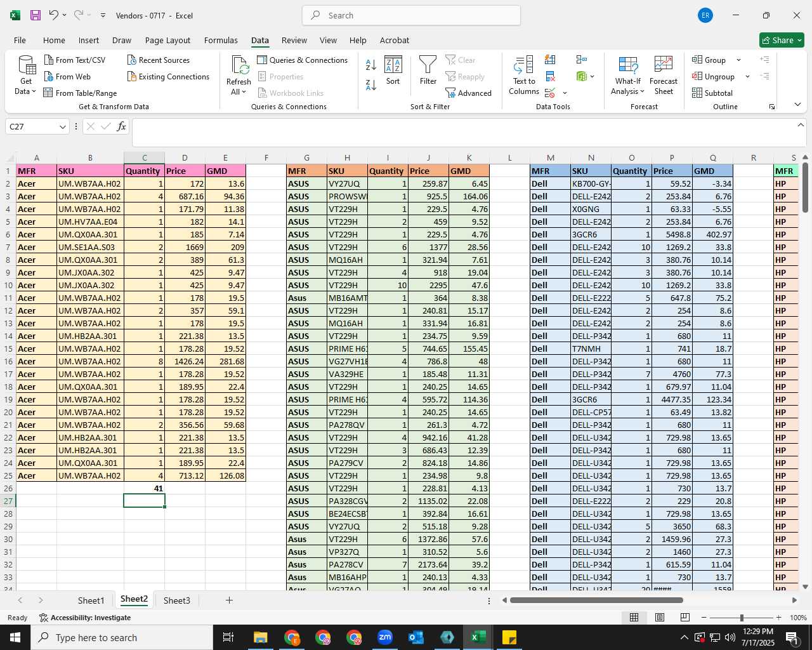Viewport: 812px width, 650px height.
Task: Click the Refresh All icon
Action: pyautogui.click(x=239, y=66)
